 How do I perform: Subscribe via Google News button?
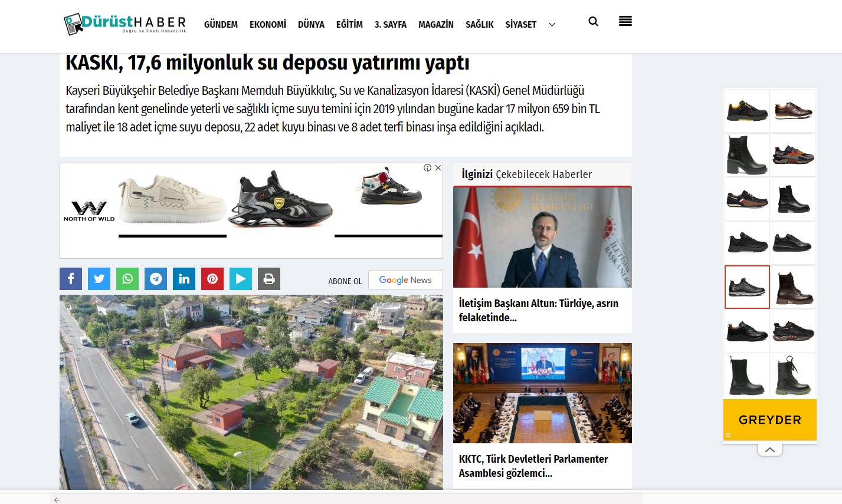coord(405,280)
